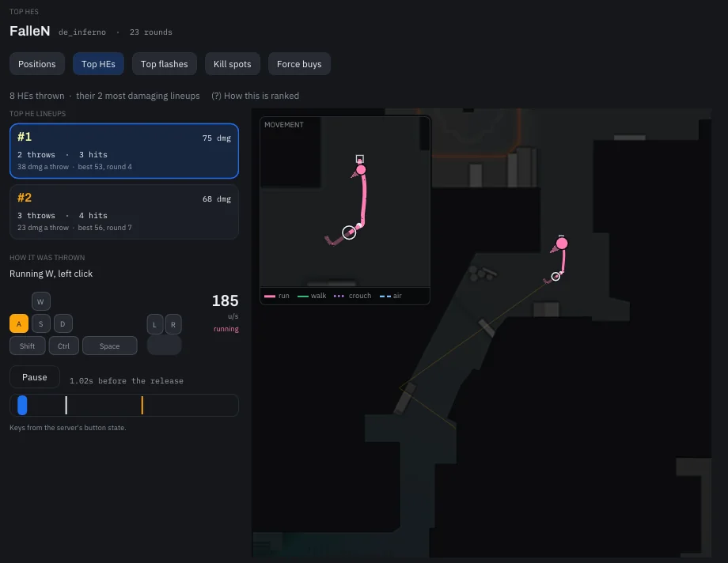728x563 pixels.
Task: Click "3 throws" in lineup #2
Action: (x=36, y=215)
